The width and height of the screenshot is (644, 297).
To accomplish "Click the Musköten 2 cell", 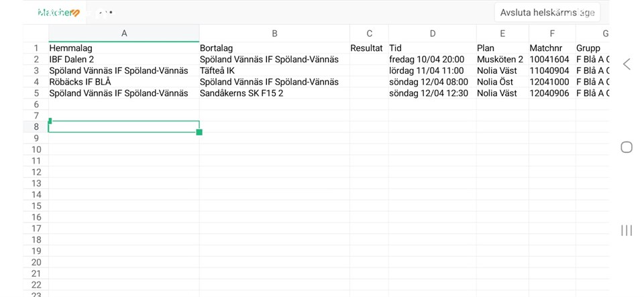I will [500, 60].
